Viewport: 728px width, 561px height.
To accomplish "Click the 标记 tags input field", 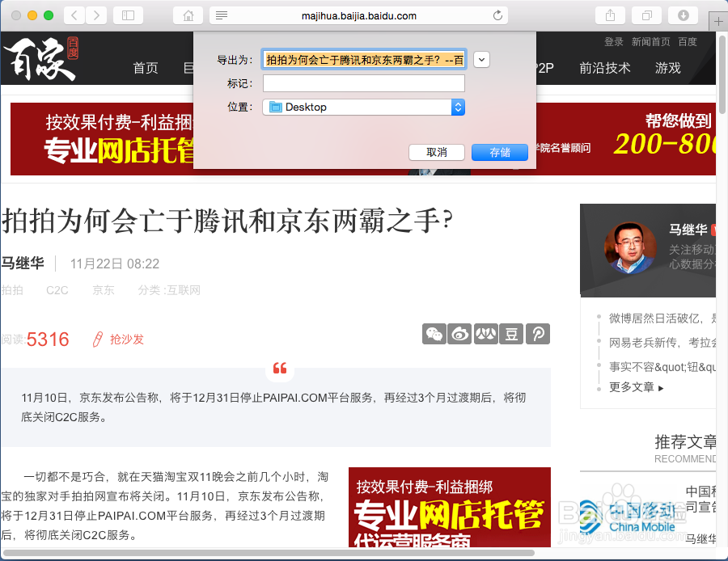I will [362, 82].
